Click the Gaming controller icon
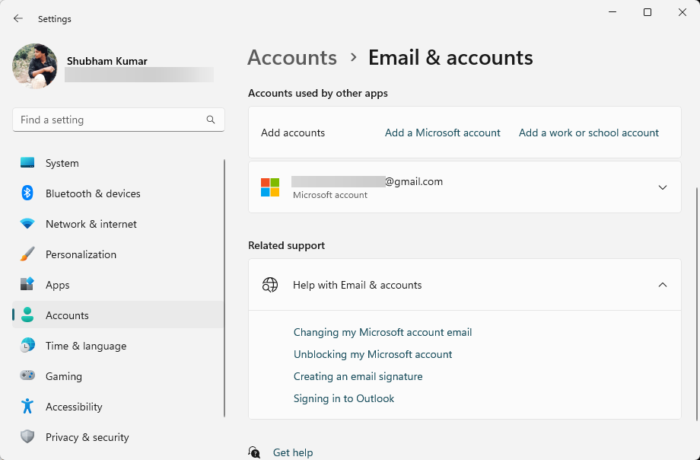 27,376
